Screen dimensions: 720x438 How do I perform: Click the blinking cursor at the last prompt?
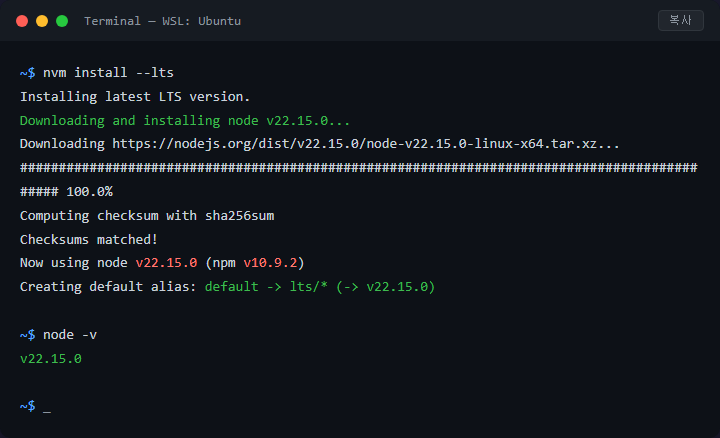click(47, 410)
